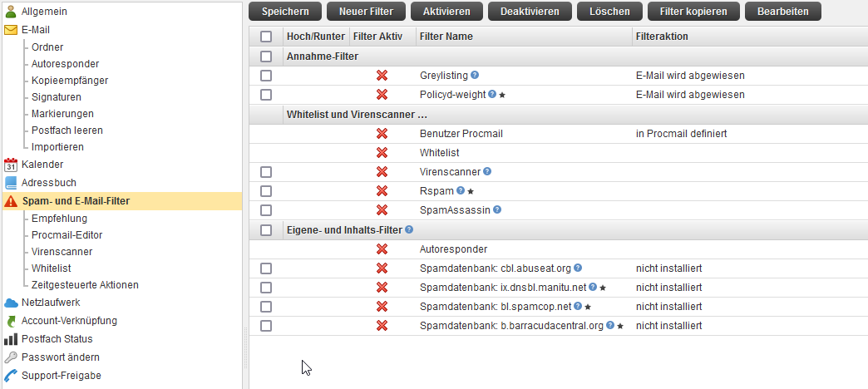This screenshot has height=389, width=868.
Task: Select the checkbox for cbl.abuseat.org Spamdatenbank
Action: coord(266,268)
